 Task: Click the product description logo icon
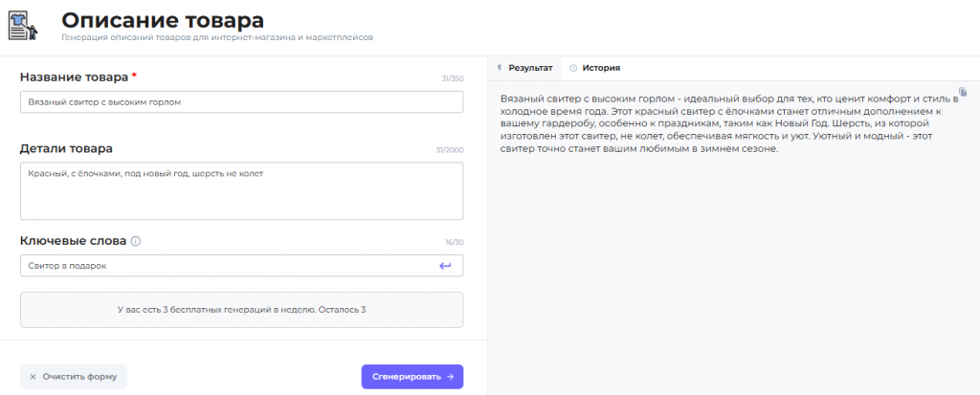pos(23,26)
